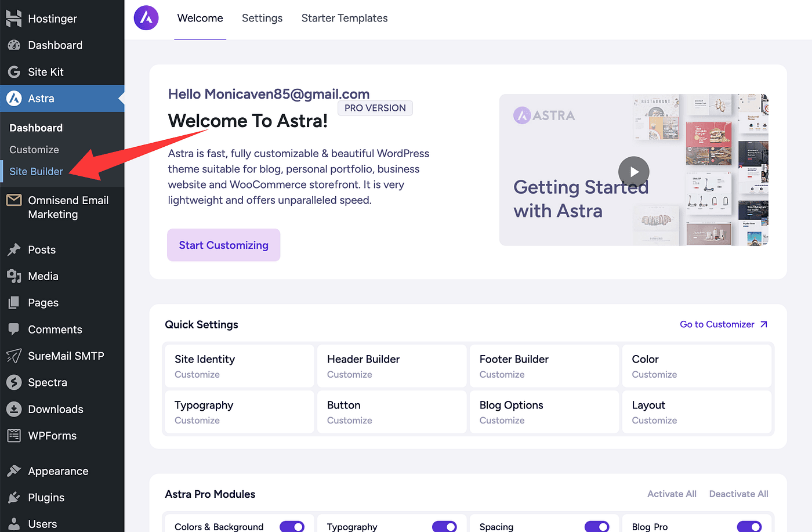Click the Astra logo in the top bar
Image resolution: width=812 pixels, height=532 pixels.
tap(146, 18)
